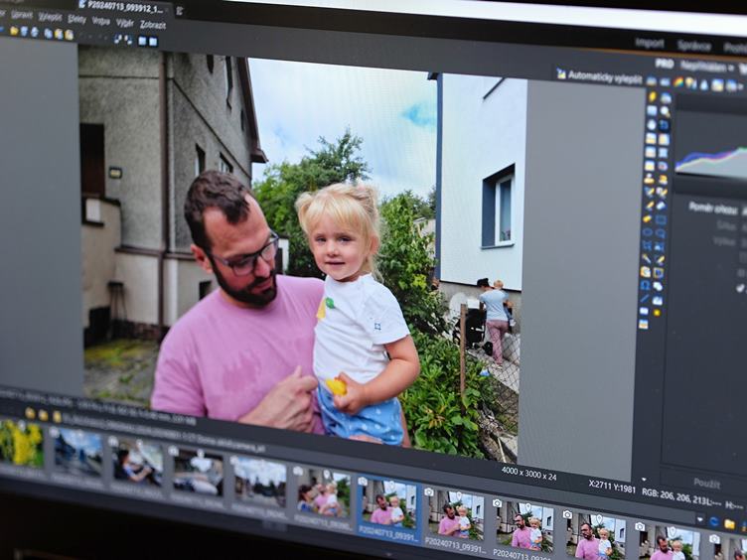The width and height of the screenshot is (747, 560).
Task: Click the Použít button
Action: [x=707, y=484]
